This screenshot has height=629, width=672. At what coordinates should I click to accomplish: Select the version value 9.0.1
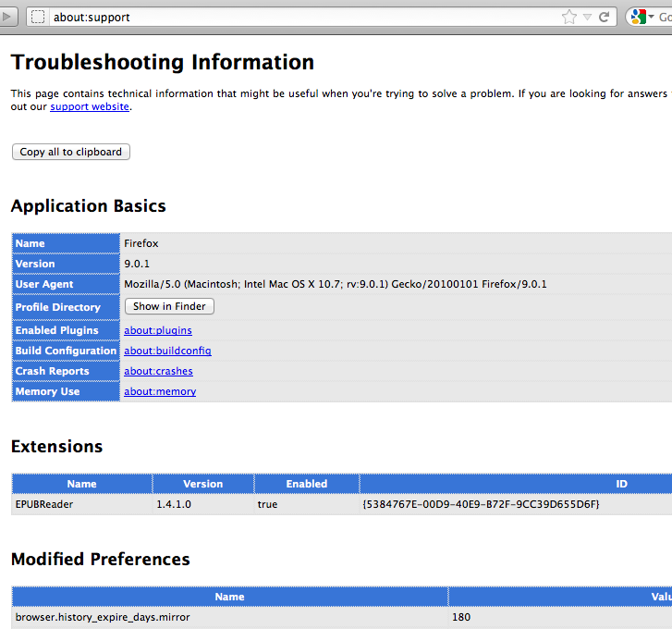tap(137, 264)
